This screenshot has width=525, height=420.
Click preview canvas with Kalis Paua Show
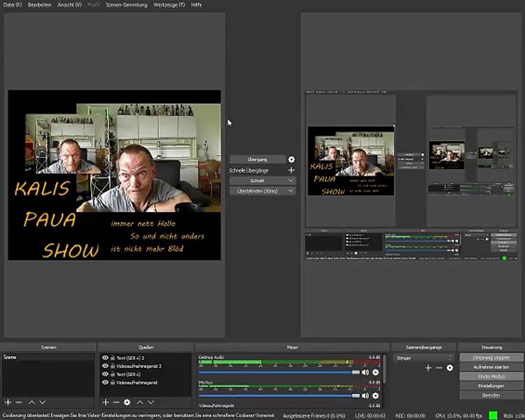pyautogui.click(x=114, y=175)
